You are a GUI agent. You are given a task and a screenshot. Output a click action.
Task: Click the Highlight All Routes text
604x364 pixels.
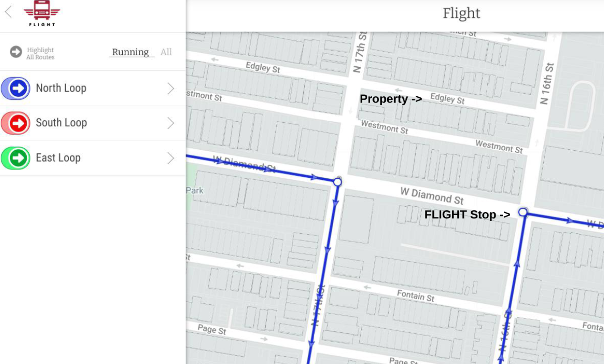coord(40,54)
